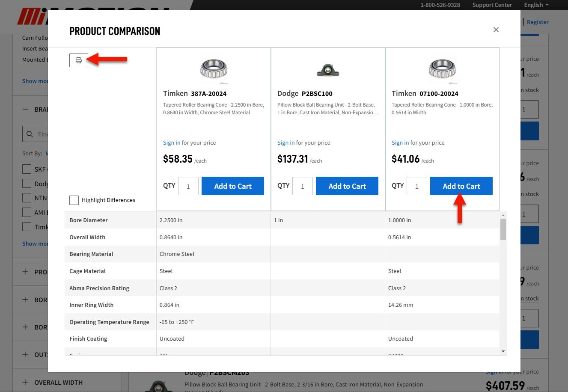Screen dimensions: 568x392
Task: Click the Register link
Action: pos(538,22)
